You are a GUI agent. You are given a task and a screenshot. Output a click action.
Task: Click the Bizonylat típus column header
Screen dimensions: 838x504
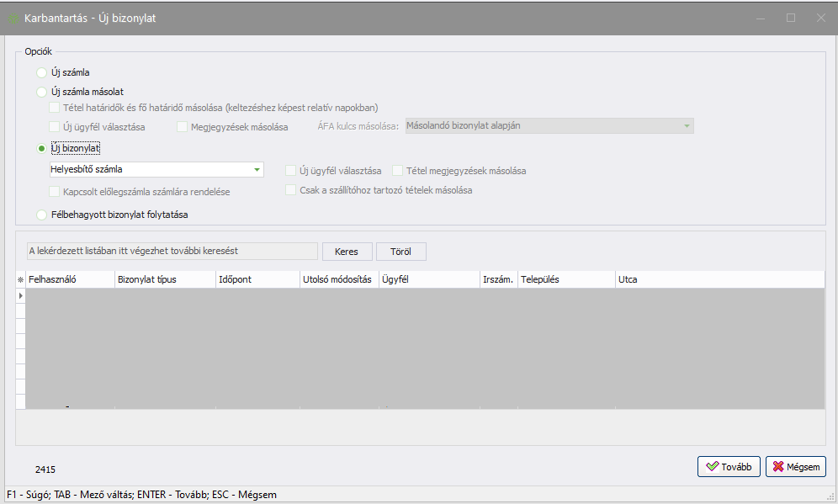(x=164, y=279)
